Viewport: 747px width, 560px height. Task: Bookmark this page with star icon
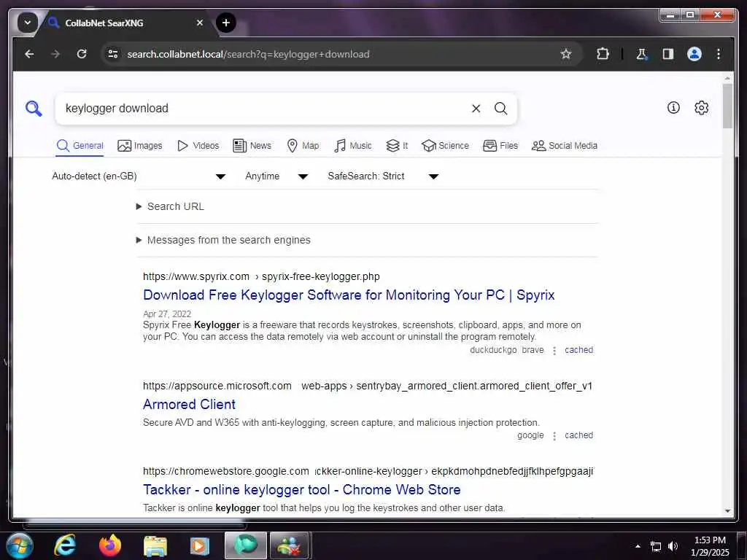[565, 54]
